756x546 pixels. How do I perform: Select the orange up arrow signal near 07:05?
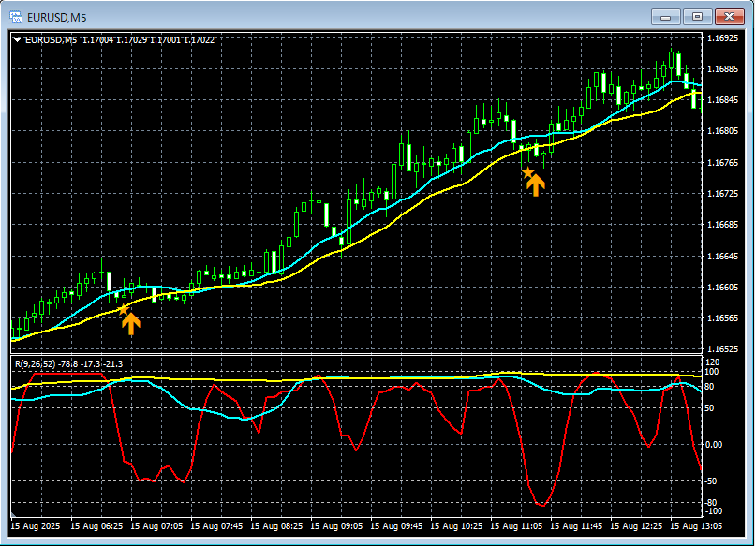click(130, 323)
